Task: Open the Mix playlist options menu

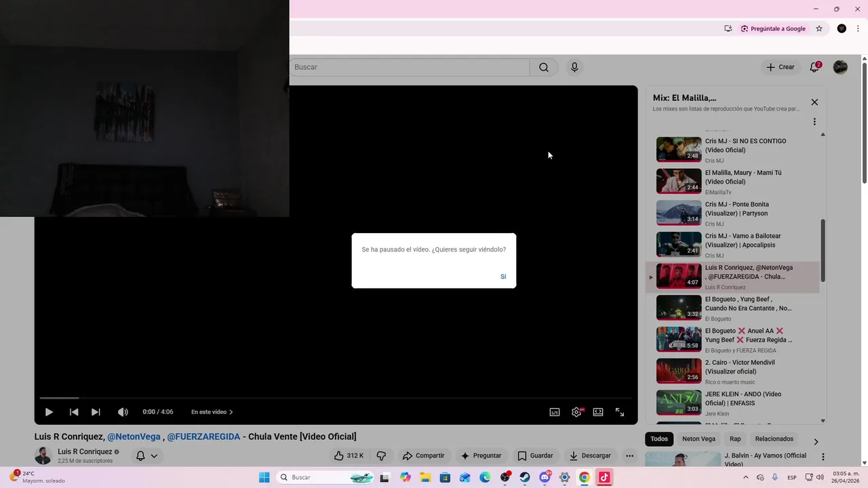Action: click(814, 122)
